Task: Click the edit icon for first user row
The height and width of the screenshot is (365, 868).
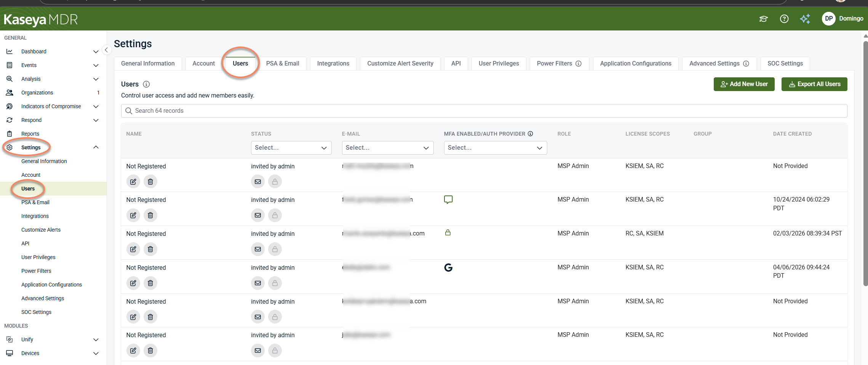Action: pyautogui.click(x=133, y=182)
